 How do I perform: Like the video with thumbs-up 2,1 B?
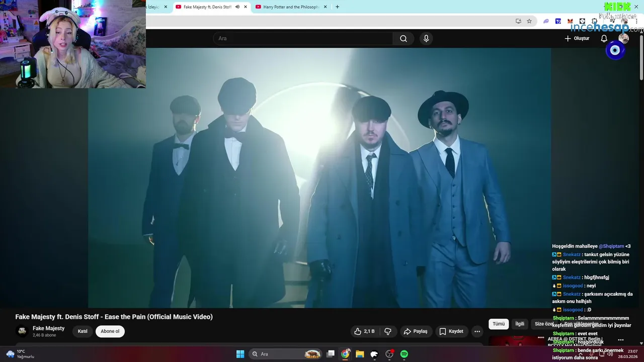[x=364, y=331]
